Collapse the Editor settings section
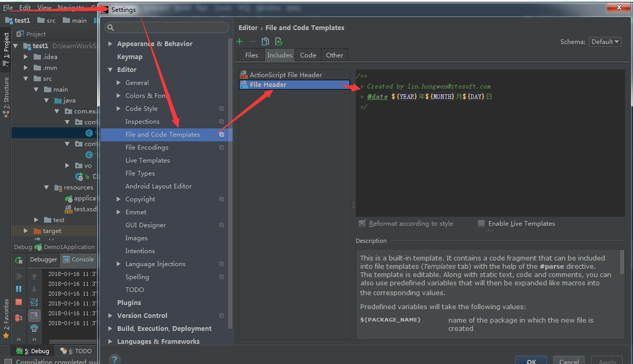Screen dimensions: 633x364 pyautogui.click(x=110, y=70)
